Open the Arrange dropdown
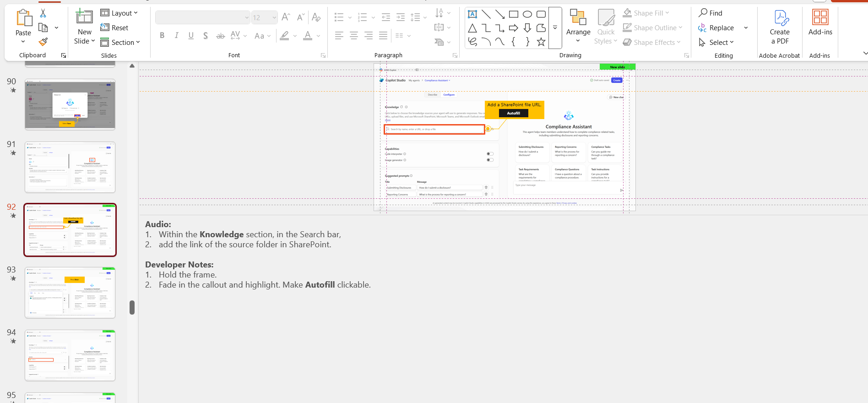The width and height of the screenshot is (868, 403). coord(578,27)
